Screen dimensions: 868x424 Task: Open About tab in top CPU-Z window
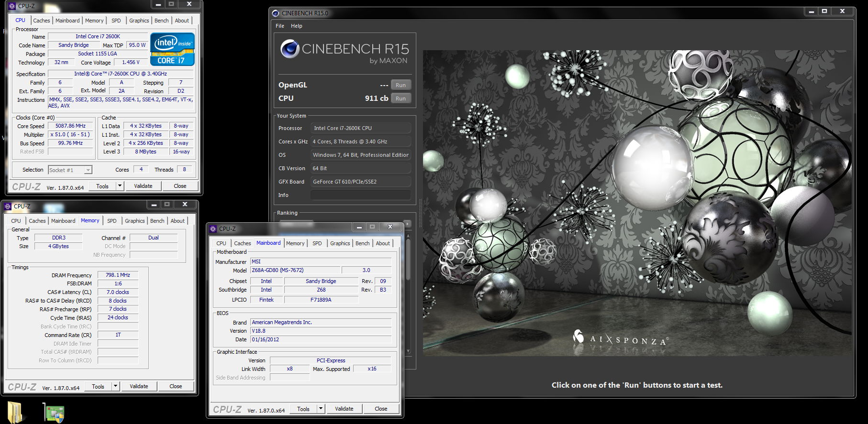(x=182, y=21)
